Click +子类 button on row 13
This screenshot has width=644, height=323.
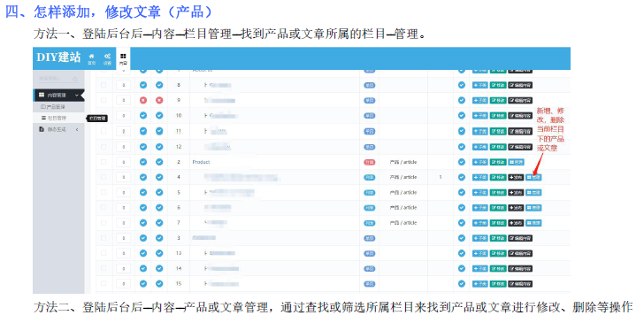coord(479,253)
